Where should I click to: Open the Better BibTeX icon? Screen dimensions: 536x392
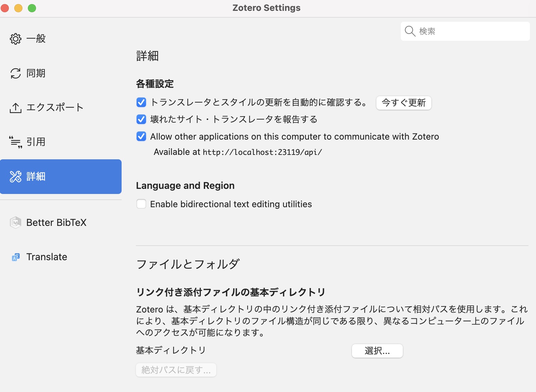pyautogui.click(x=16, y=222)
